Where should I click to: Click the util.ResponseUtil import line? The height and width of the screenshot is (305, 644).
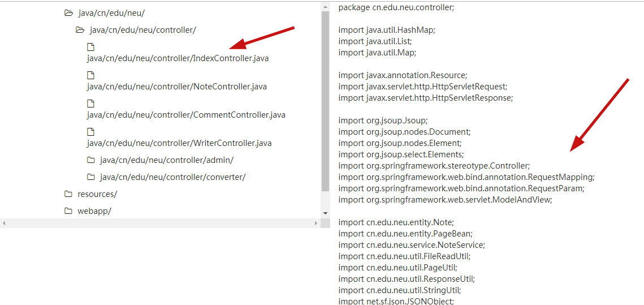point(407,279)
